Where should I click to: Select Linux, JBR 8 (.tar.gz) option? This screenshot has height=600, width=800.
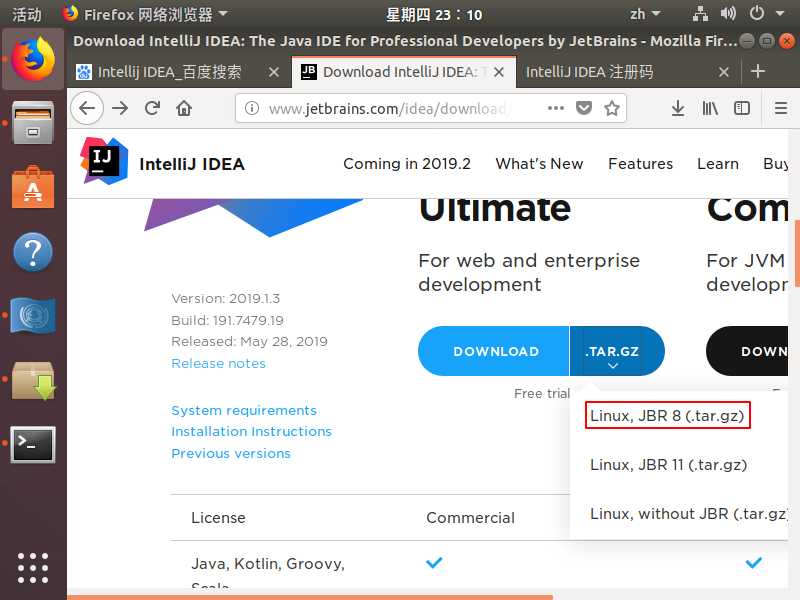667,415
